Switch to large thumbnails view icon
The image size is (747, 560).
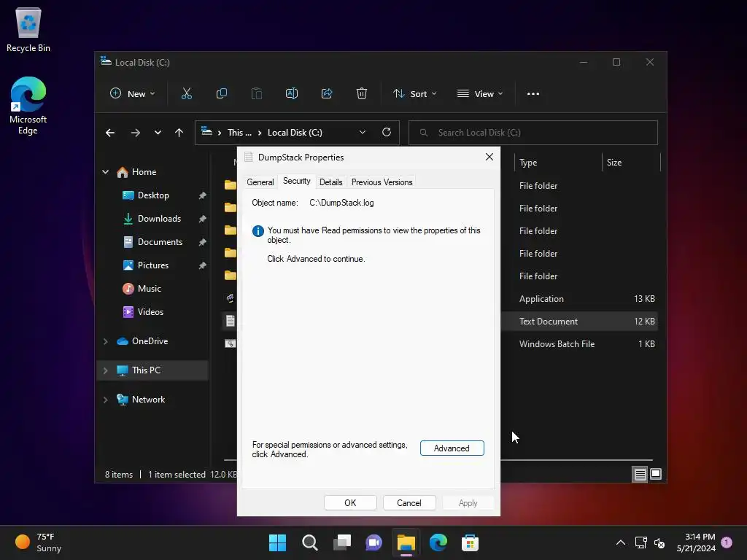656,474
